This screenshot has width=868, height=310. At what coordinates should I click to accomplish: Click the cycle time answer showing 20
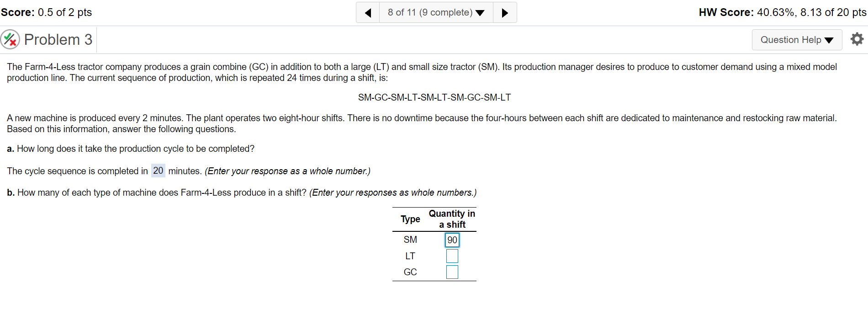coord(158,171)
